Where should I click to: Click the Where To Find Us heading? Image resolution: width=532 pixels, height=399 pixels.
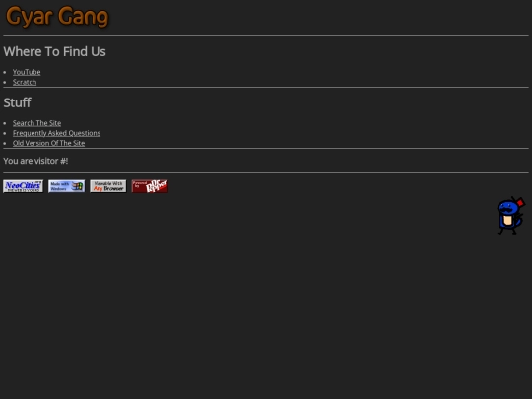point(54,51)
